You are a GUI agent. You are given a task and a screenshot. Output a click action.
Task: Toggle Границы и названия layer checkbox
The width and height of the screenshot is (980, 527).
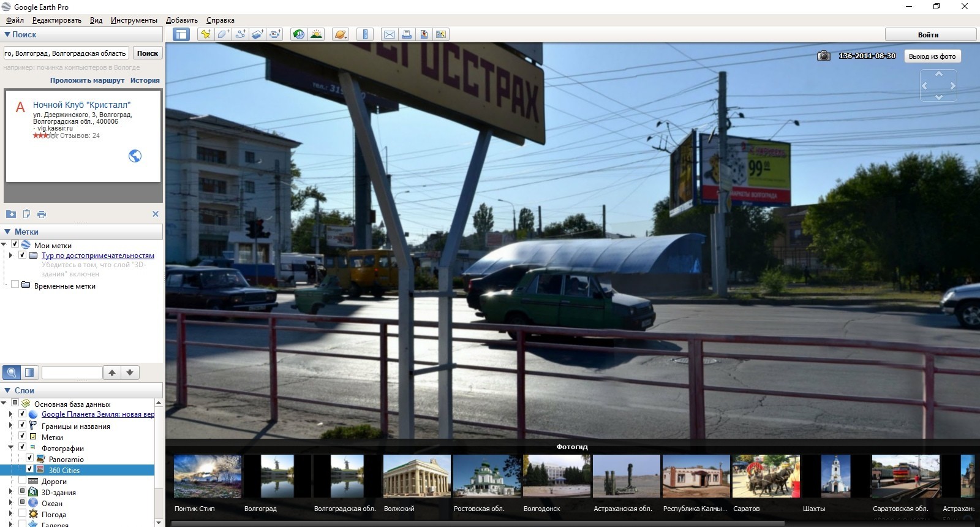pos(23,425)
